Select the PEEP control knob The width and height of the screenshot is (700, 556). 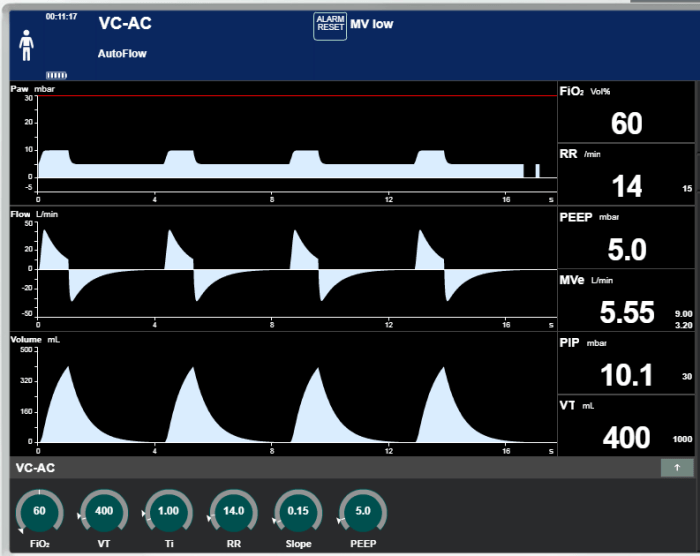pyautogui.click(x=363, y=511)
